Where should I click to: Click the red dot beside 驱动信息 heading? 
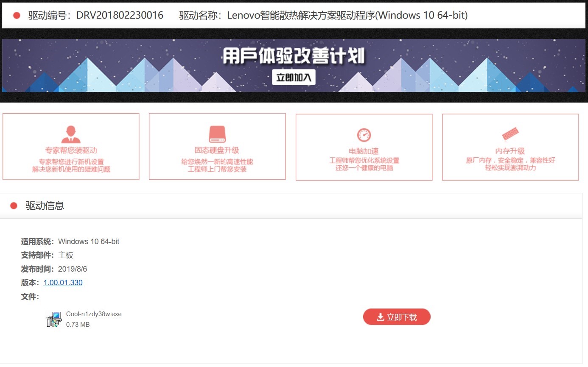pyautogui.click(x=14, y=206)
